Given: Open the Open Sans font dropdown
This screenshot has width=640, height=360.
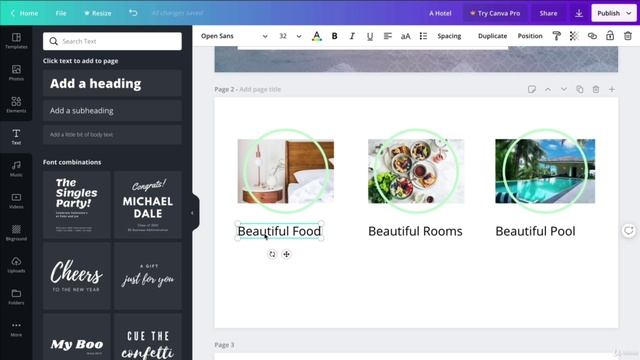Looking at the screenshot, I should pyautogui.click(x=234, y=36).
